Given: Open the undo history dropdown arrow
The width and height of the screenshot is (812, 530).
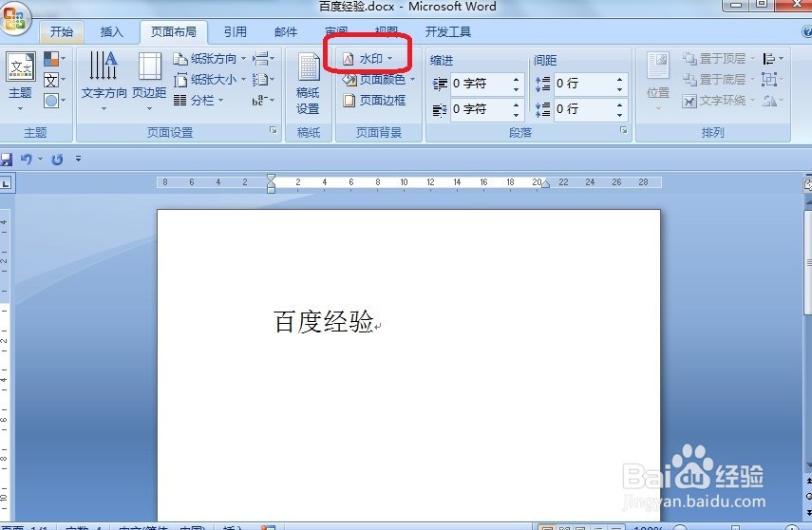Looking at the screenshot, I should click(40, 159).
